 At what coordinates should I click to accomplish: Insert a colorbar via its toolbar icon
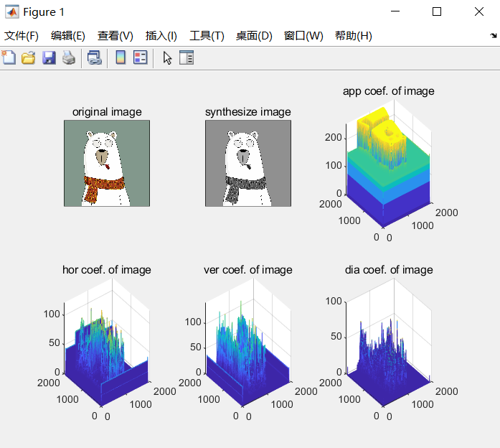[121, 57]
